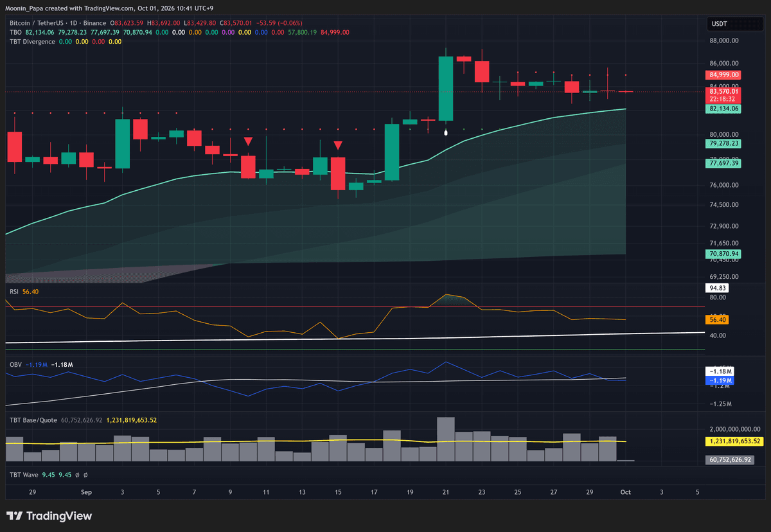Click the red sell triangle above the Sep 15 candle
Viewport: 771px width, 532px height.
(x=338, y=146)
